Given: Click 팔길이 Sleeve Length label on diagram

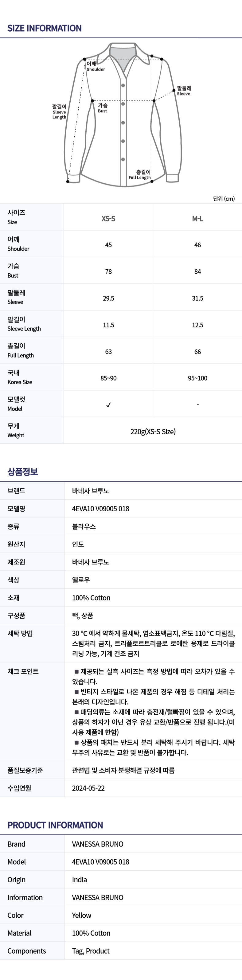Looking at the screenshot, I should (x=59, y=112).
